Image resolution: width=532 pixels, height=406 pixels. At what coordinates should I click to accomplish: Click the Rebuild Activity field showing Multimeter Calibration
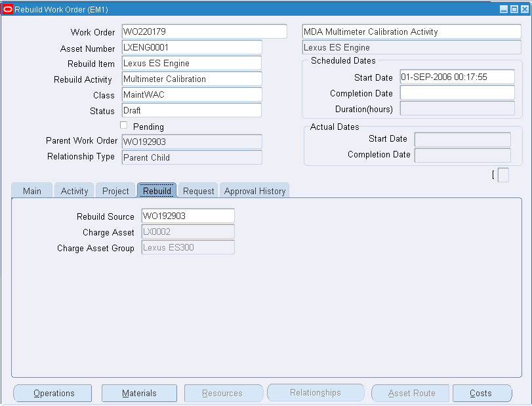click(190, 79)
